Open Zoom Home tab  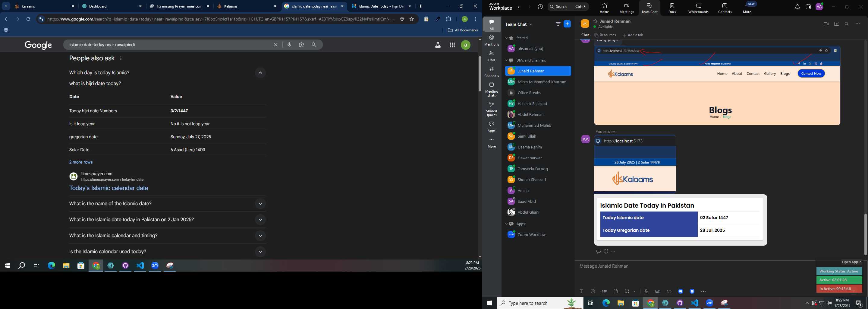[604, 8]
